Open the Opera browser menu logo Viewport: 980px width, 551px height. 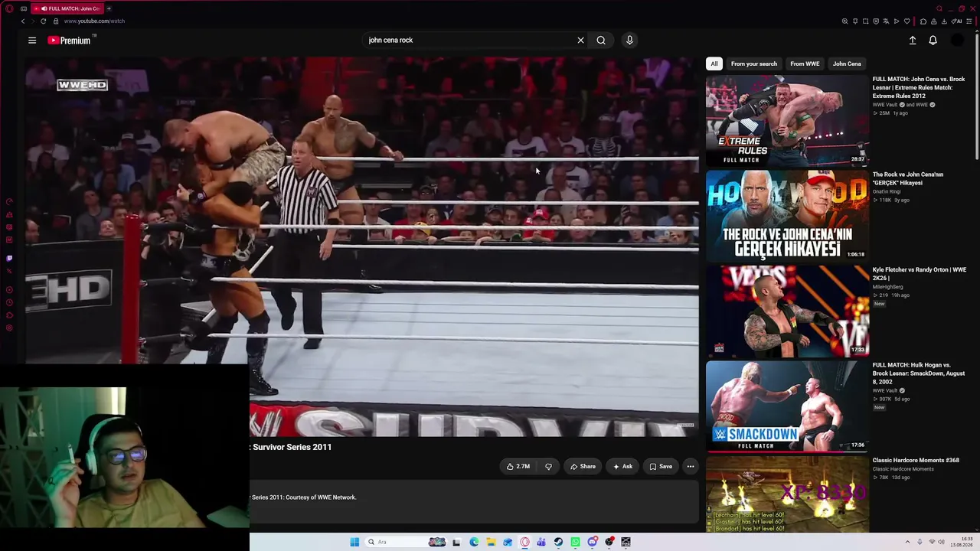click(9, 8)
